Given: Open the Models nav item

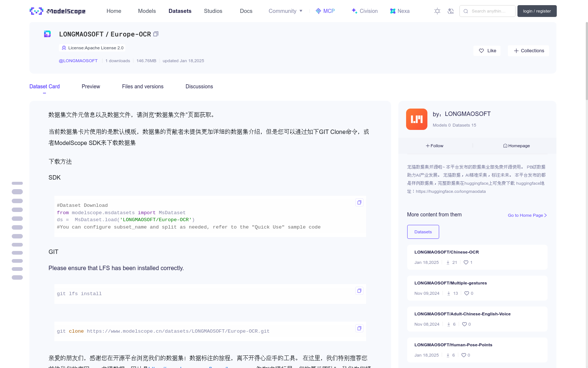Looking at the screenshot, I should tap(147, 11).
